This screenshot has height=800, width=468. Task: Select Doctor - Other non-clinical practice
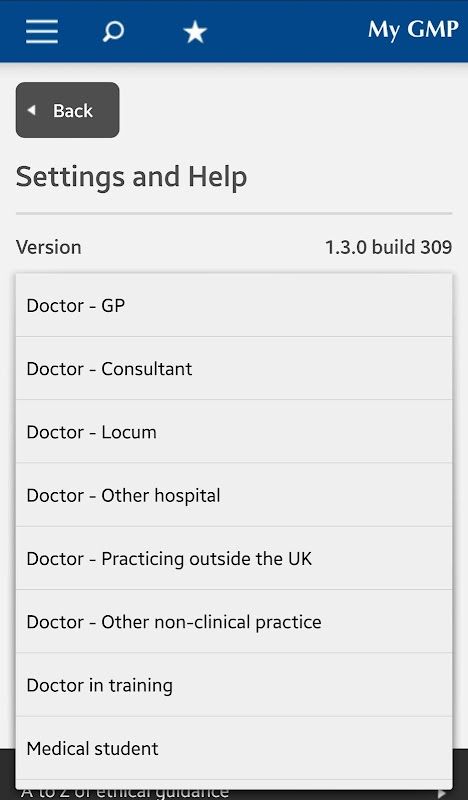234,621
